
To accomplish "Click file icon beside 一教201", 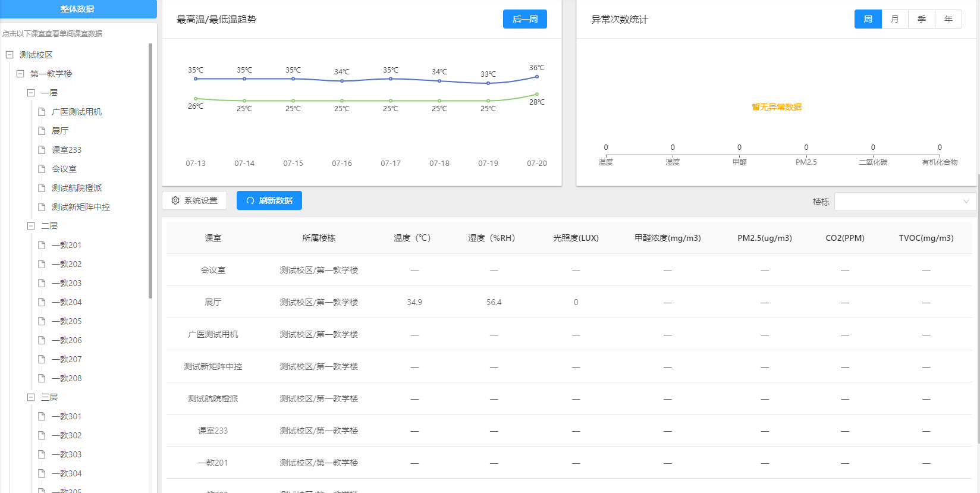I will (42, 245).
